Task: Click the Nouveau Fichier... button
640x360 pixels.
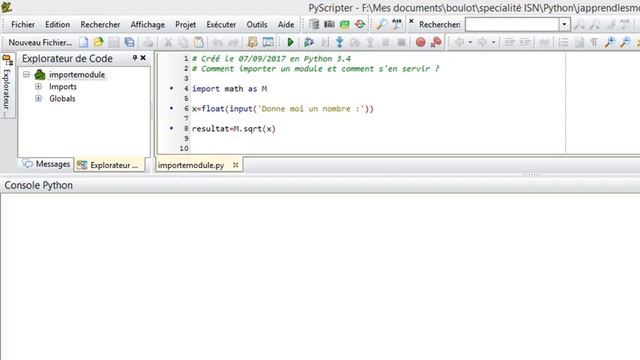Action: [40, 42]
